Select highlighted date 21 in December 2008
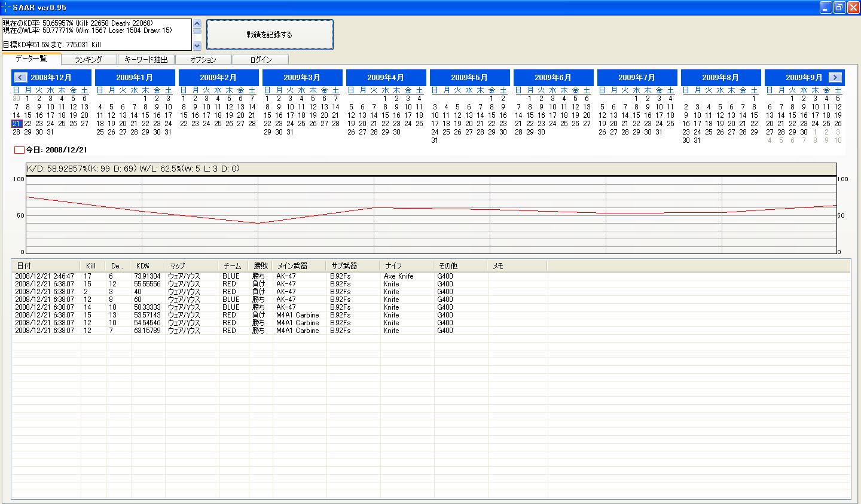 tap(16, 124)
